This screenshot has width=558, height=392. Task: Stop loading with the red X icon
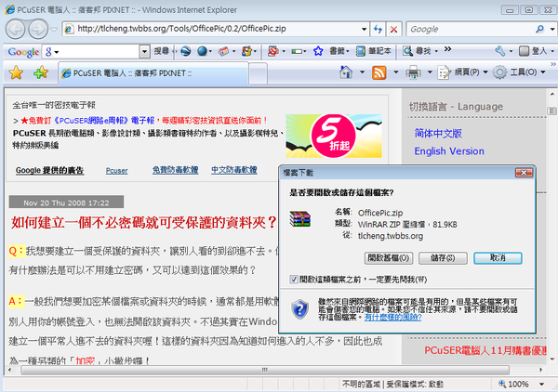tap(393, 29)
